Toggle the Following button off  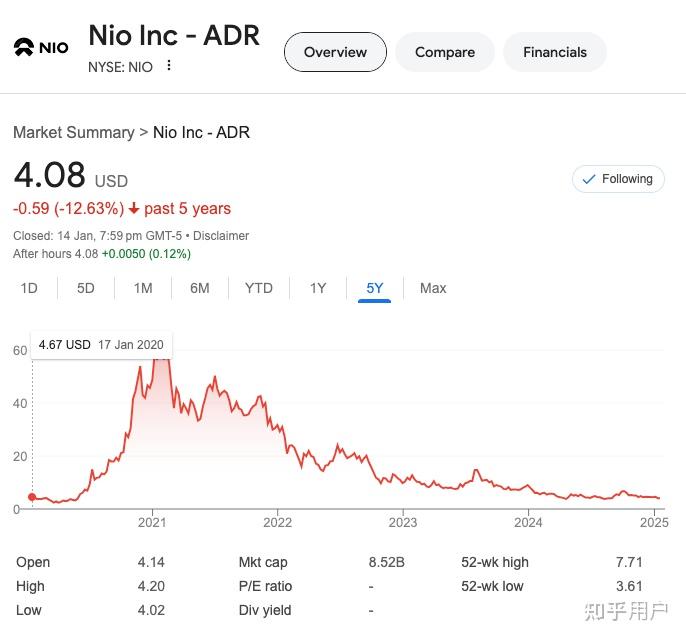(618, 179)
